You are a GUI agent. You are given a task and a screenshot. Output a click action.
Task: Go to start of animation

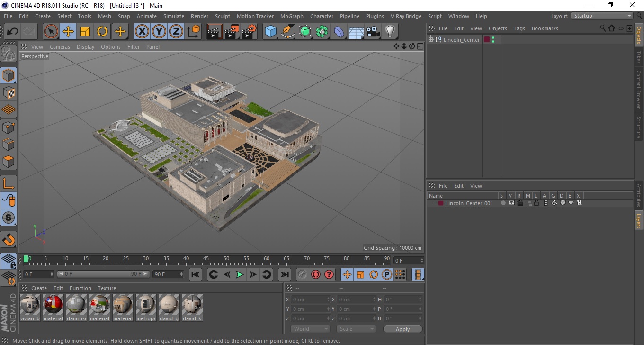point(196,274)
